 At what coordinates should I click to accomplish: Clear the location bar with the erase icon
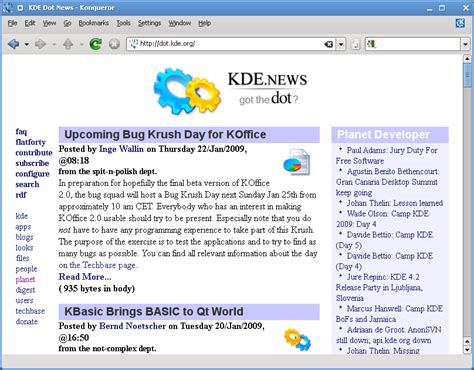[x=329, y=44]
